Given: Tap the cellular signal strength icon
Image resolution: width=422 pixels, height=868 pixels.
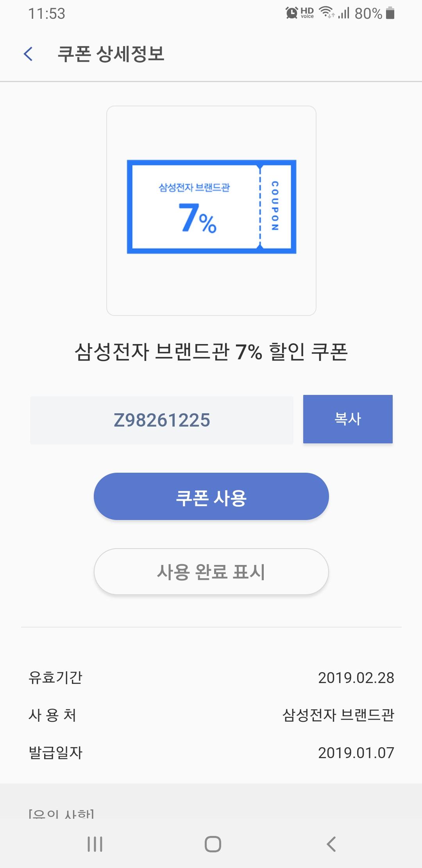Looking at the screenshot, I should coord(344,13).
